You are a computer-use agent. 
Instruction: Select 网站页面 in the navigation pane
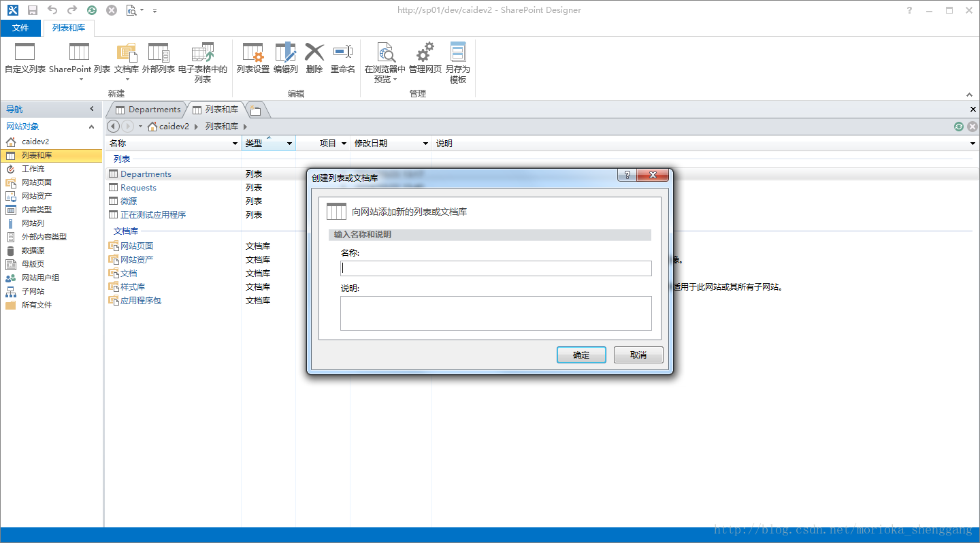click(37, 182)
